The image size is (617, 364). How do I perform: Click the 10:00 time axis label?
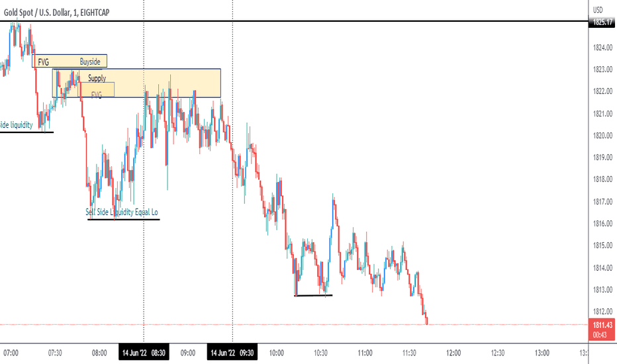[276, 353]
